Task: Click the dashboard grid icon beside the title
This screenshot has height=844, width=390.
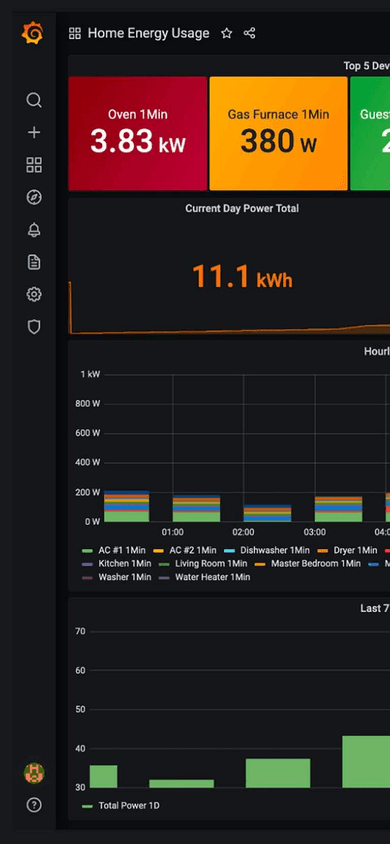Action: pos(75,33)
